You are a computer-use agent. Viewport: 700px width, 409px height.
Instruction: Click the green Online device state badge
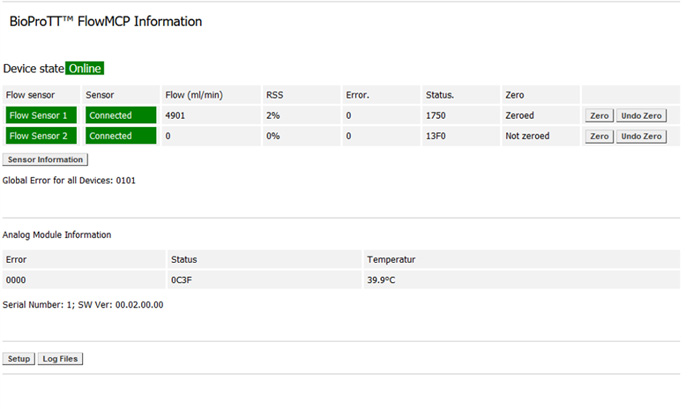(x=85, y=68)
